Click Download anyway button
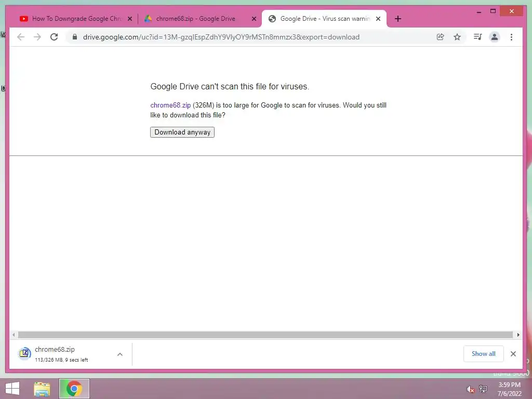Screen dimensions: 532x399 (x=182, y=132)
